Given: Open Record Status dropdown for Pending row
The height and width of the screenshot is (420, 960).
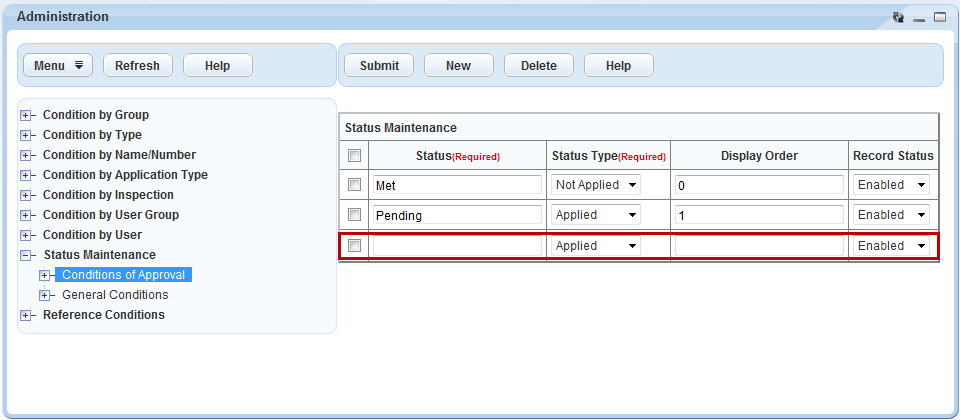Looking at the screenshot, I should click(892, 215).
